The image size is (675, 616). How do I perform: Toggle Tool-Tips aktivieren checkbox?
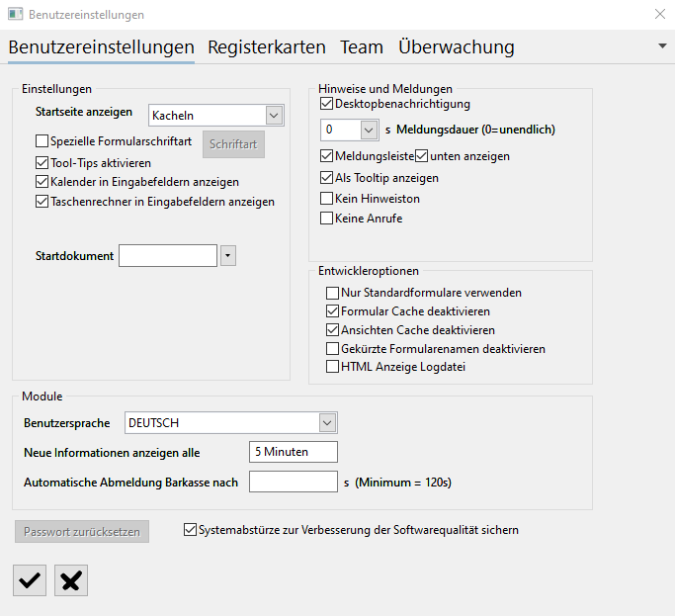coord(42,163)
